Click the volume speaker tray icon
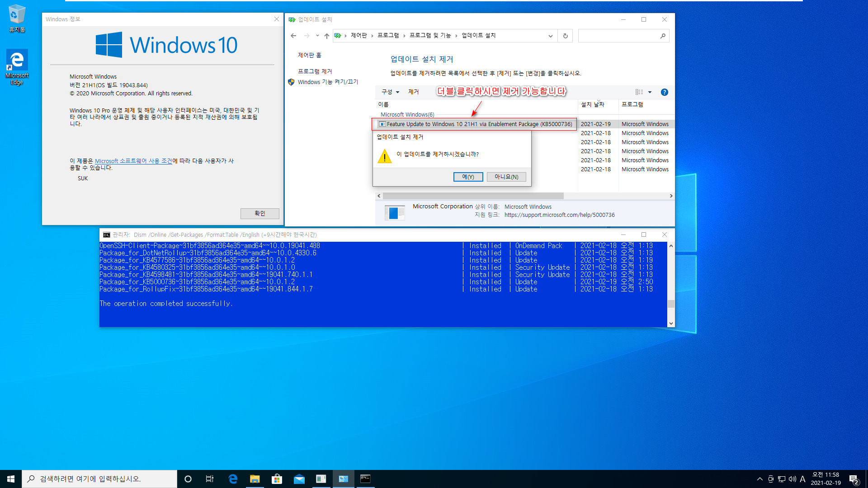This screenshot has height=488, width=868. tap(792, 479)
